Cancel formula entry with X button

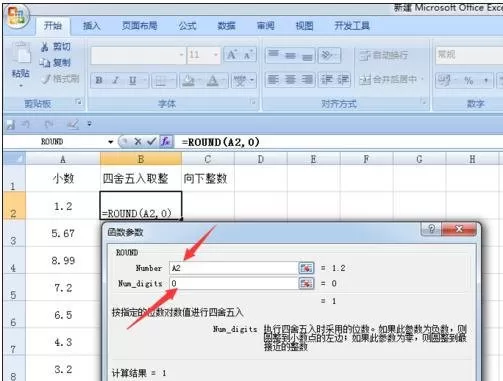(138, 142)
